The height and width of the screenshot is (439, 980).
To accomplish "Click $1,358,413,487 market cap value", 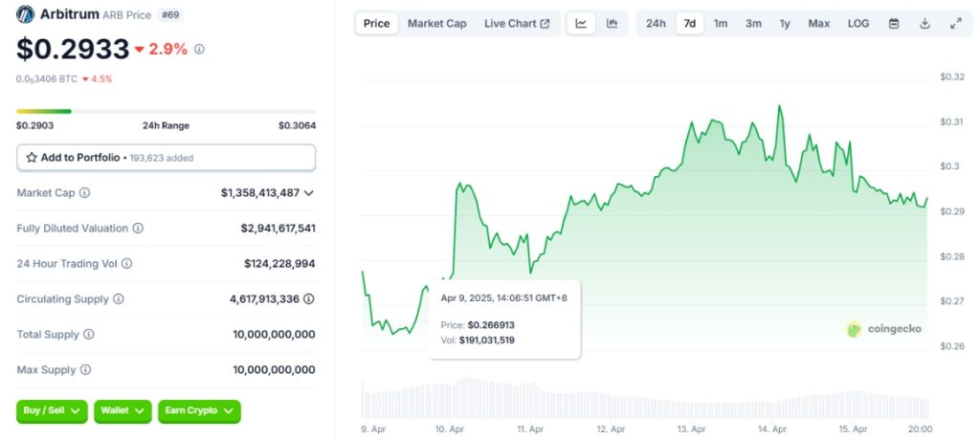I will click(260, 193).
